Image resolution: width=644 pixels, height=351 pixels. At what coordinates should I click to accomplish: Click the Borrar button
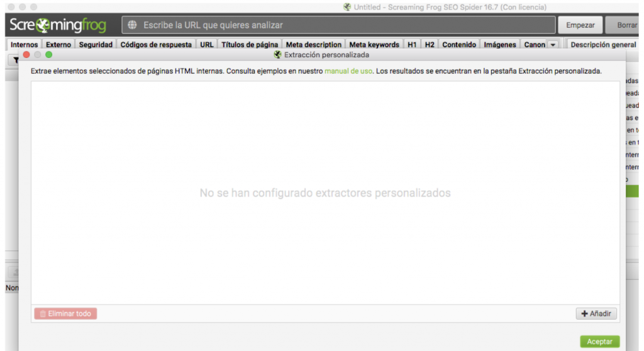click(x=623, y=25)
